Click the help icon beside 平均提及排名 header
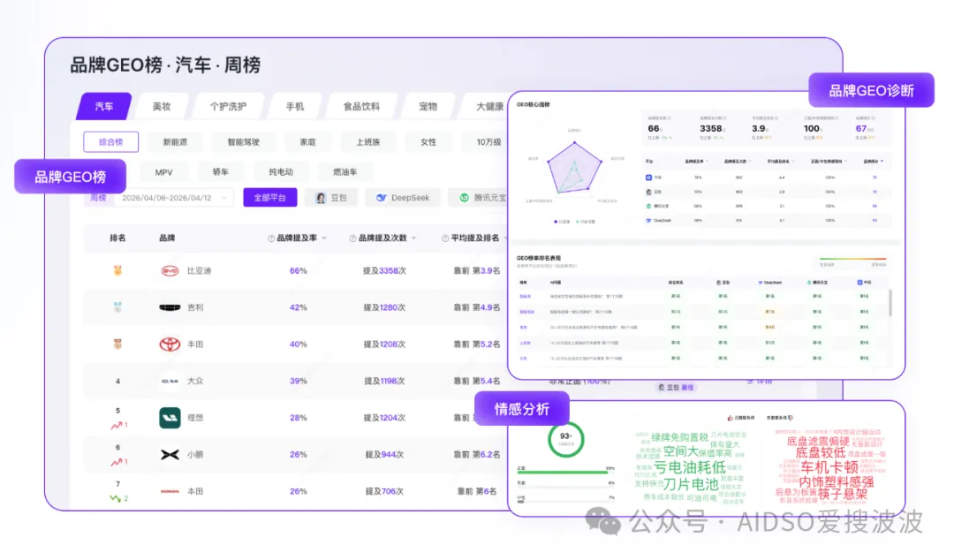This screenshot has width=954, height=560. click(445, 238)
